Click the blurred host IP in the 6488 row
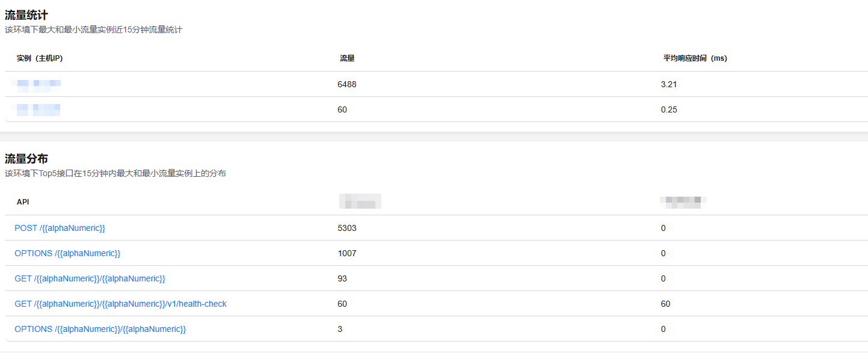 tap(38, 84)
